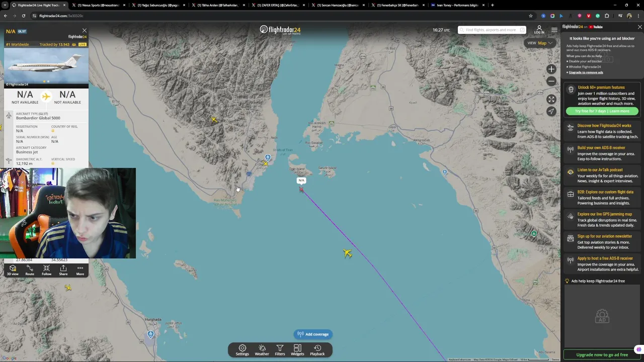Bookmark this page with star icon
The height and width of the screenshot is (362, 644).
[x=530, y=16]
